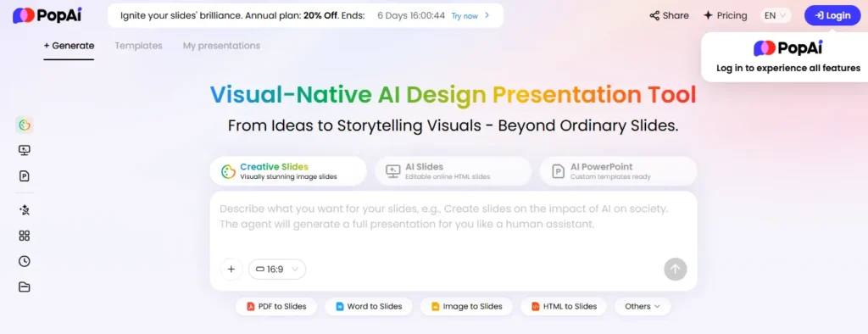The image size is (868, 334).
Task: Click the Word icon on Word to Slides
Action: [x=340, y=306]
